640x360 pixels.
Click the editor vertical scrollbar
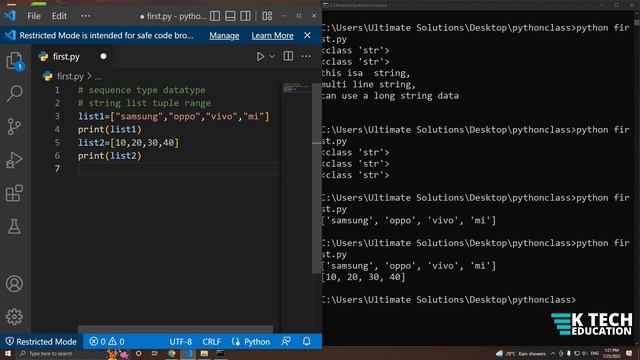tap(317, 178)
